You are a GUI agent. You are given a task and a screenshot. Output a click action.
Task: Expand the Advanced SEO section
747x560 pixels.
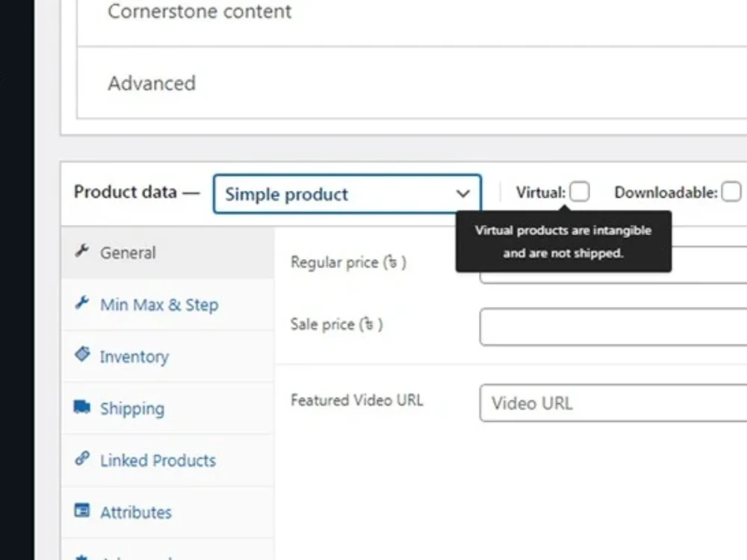[152, 83]
